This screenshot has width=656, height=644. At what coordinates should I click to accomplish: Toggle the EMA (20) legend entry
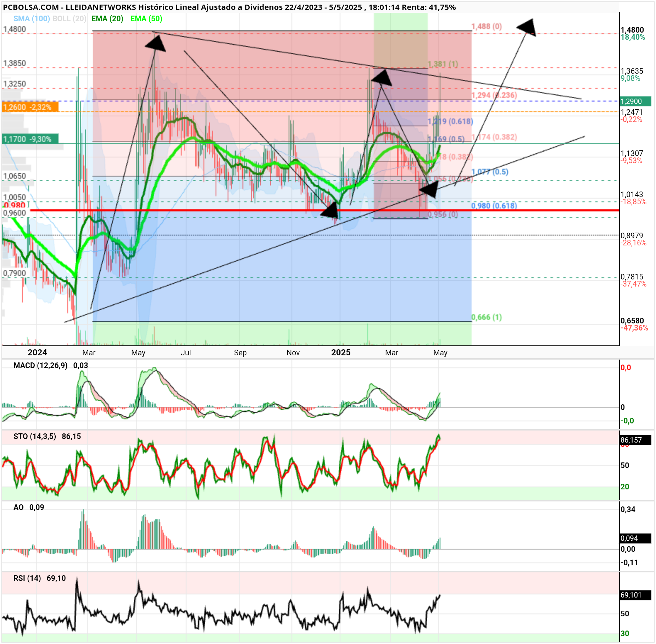[107, 19]
